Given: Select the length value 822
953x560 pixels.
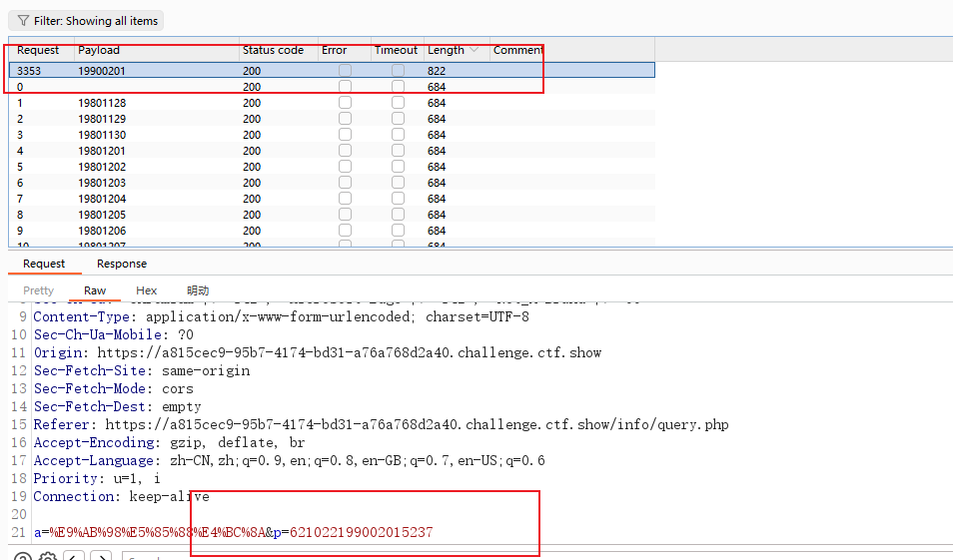Looking at the screenshot, I should click(x=437, y=71).
